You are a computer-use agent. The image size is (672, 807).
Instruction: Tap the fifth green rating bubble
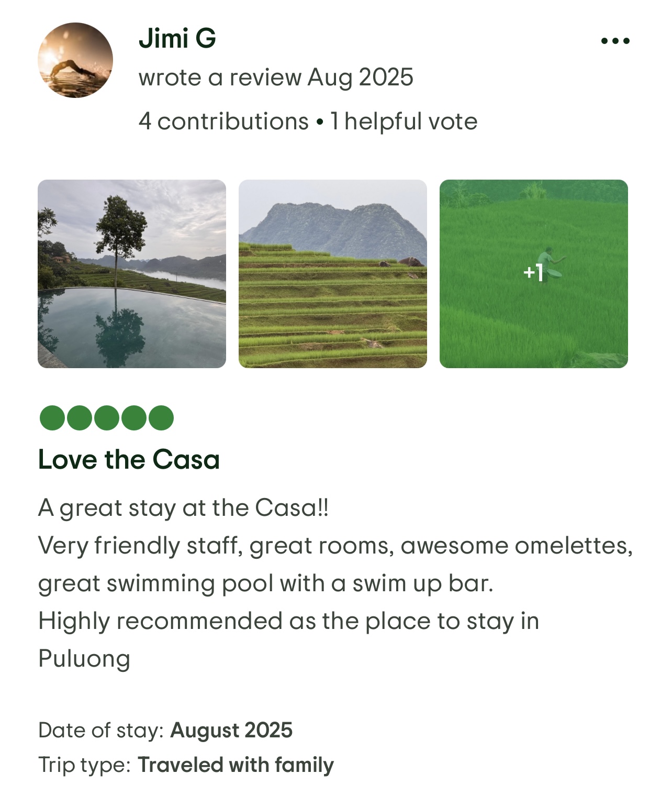pyautogui.click(x=161, y=418)
